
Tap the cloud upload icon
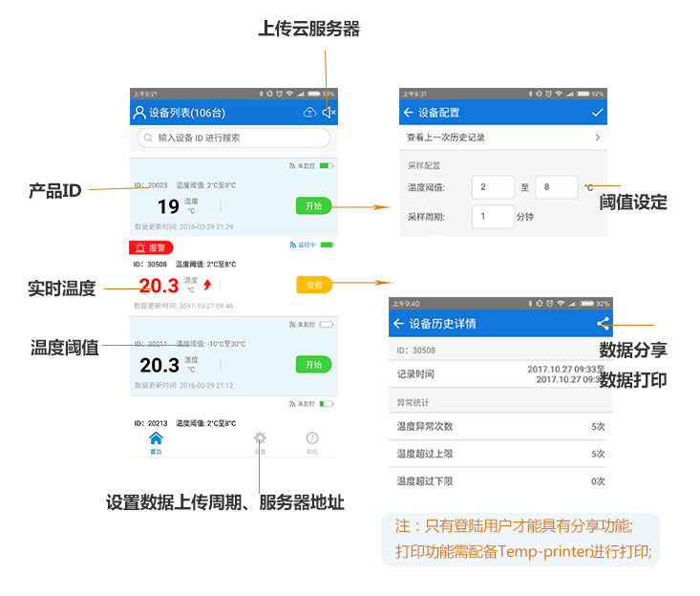pyautogui.click(x=308, y=113)
